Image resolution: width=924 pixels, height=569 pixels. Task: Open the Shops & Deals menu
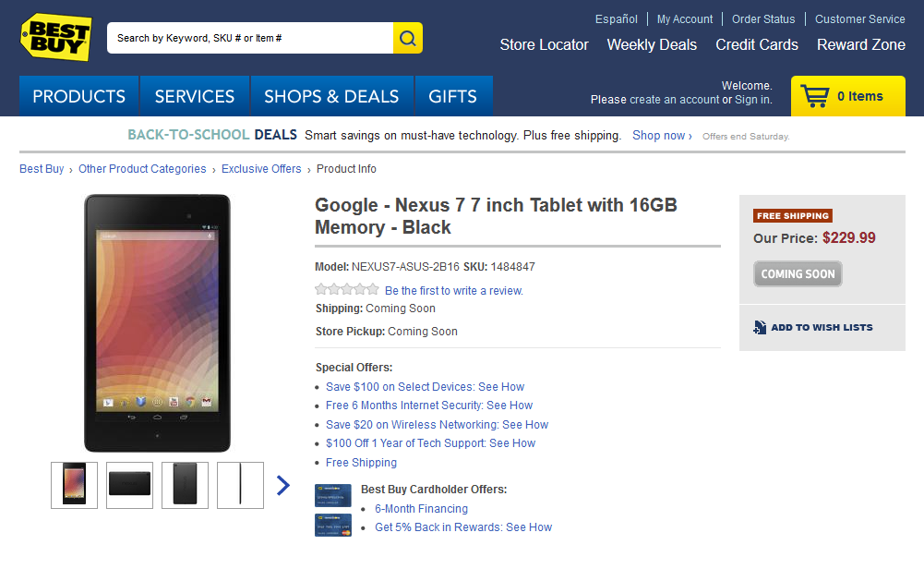(331, 96)
